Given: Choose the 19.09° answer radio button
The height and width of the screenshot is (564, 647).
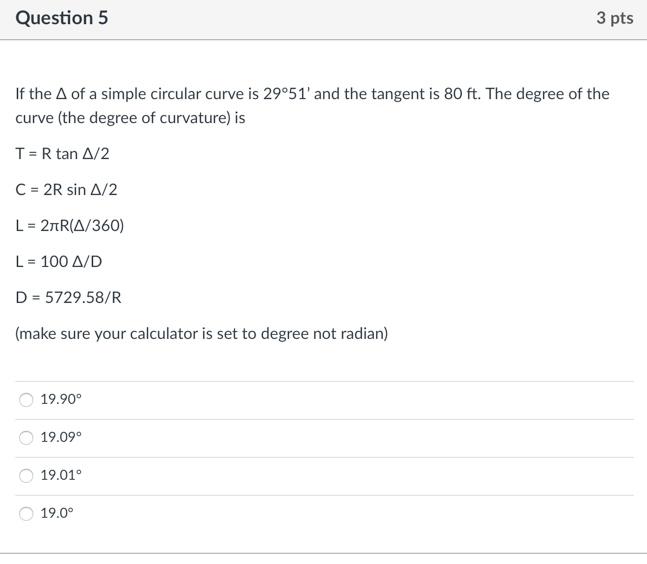Looking at the screenshot, I should (x=26, y=437).
